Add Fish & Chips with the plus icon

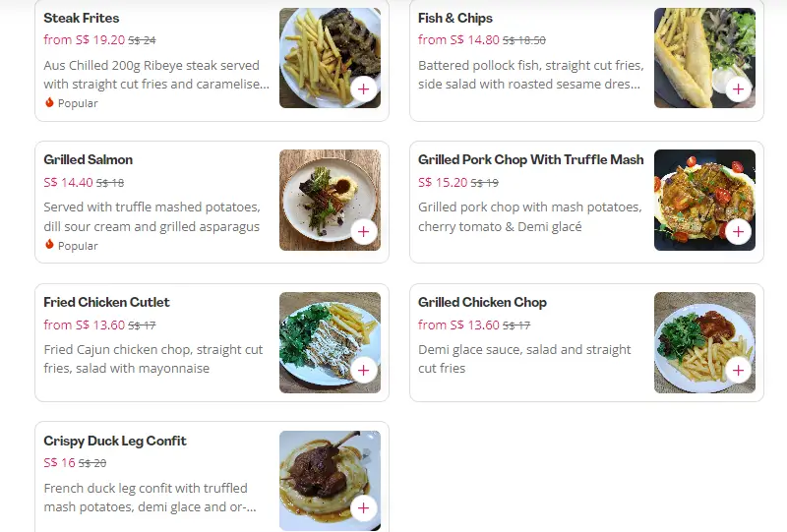point(738,89)
